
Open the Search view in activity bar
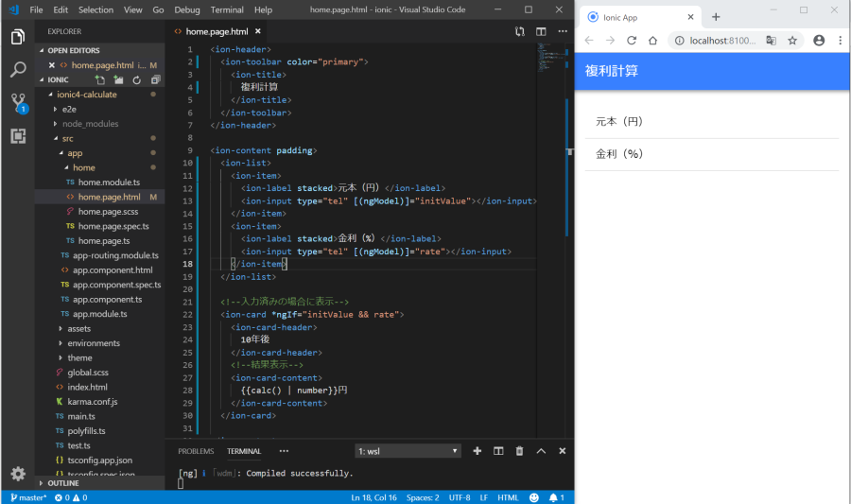click(x=17, y=69)
